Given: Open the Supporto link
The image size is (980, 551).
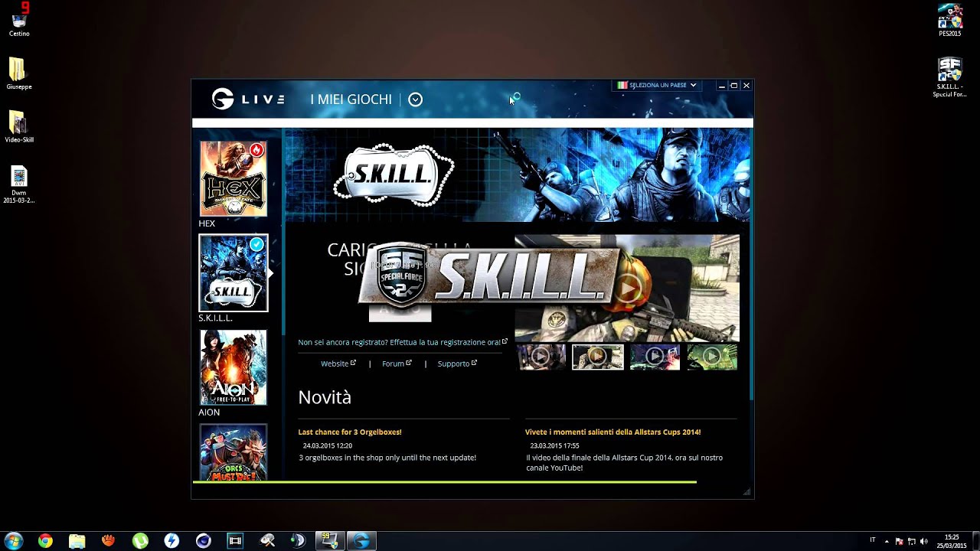Looking at the screenshot, I should pos(457,364).
